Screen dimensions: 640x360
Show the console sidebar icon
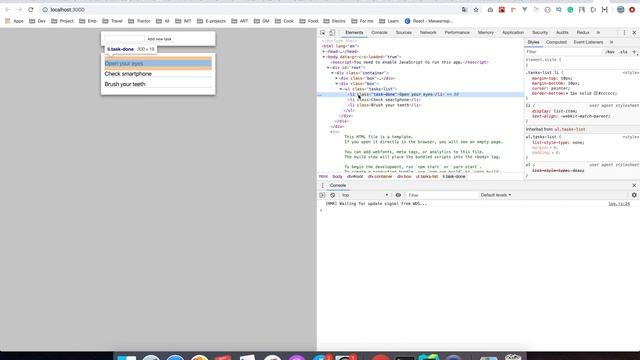[322, 195]
